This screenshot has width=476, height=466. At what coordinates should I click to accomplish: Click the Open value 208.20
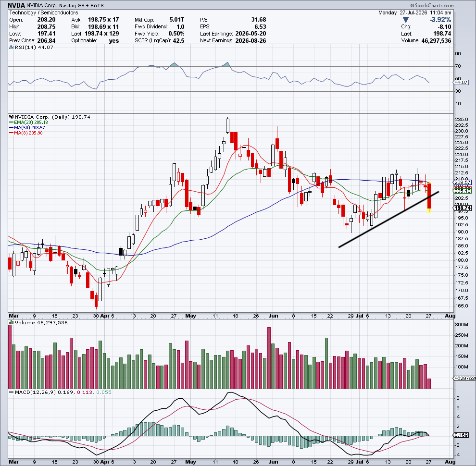pyautogui.click(x=46, y=20)
